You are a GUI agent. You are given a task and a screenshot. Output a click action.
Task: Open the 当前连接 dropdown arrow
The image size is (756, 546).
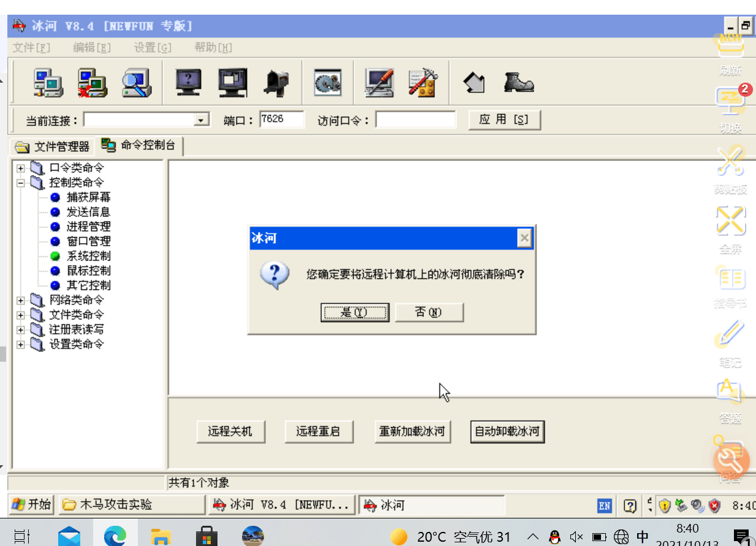click(202, 120)
